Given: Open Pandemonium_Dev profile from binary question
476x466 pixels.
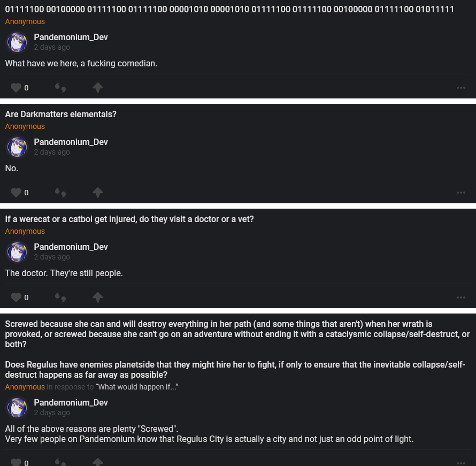Looking at the screenshot, I should [x=71, y=37].
